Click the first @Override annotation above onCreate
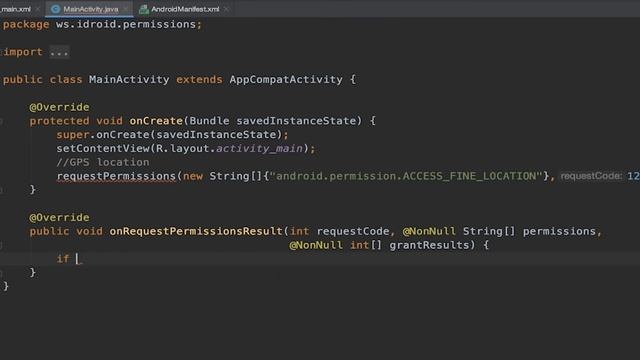The image size is (640, 360). [x=59, y=107]
